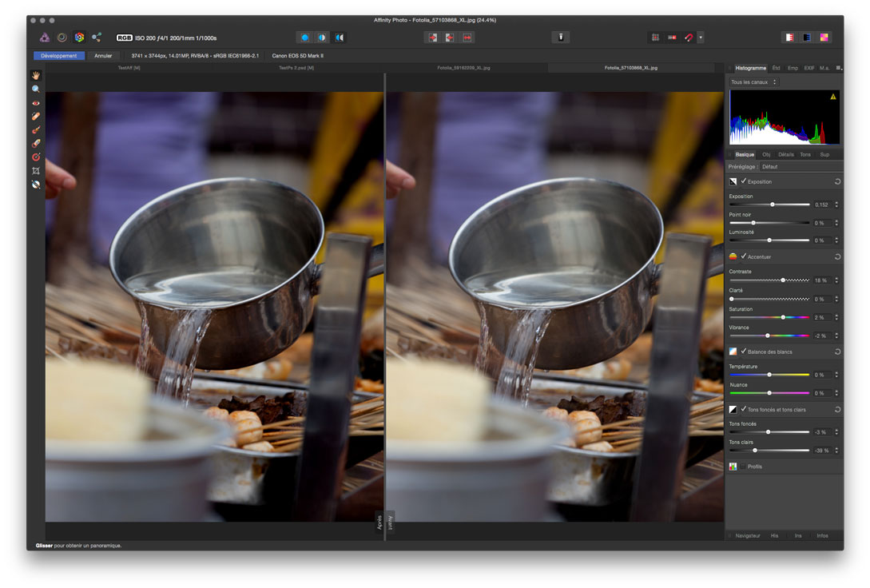Open the EXIF panel tab
This screenshot has height=588, width=870.
pos(809,68)
